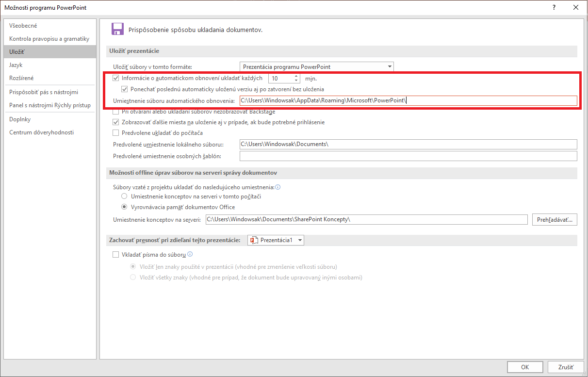Toggle keep last autosaved version checkbox

pyautogui.click(x=124, y=89)
